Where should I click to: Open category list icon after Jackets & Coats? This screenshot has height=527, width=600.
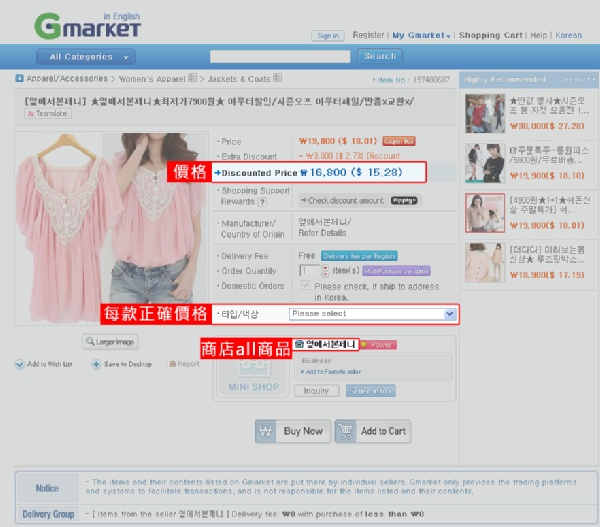tap(277, 78)
